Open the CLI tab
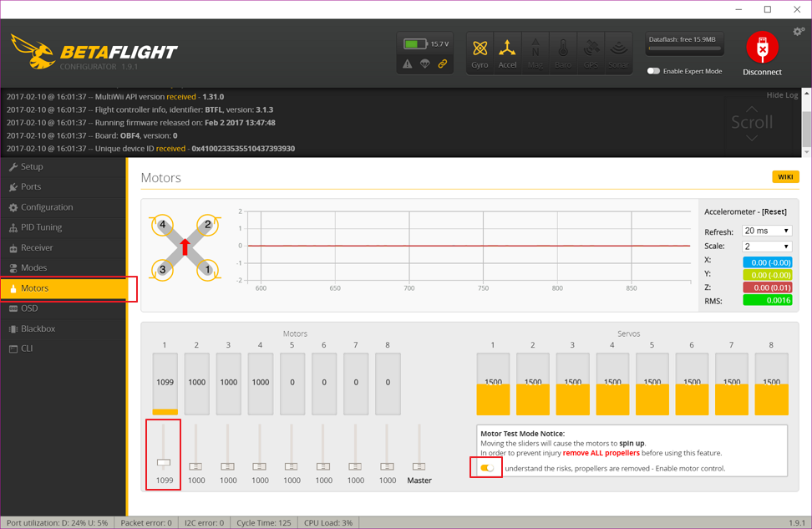This screenshot has height=529, width=812. [x=63, y=348]
